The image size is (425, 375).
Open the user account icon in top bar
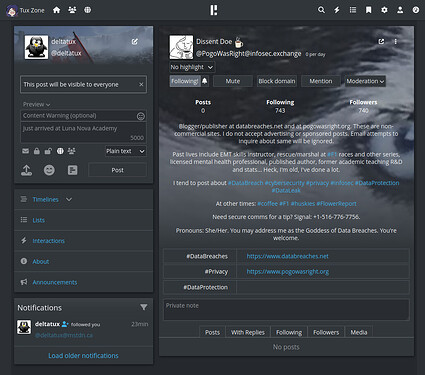[x=400, y=10]
